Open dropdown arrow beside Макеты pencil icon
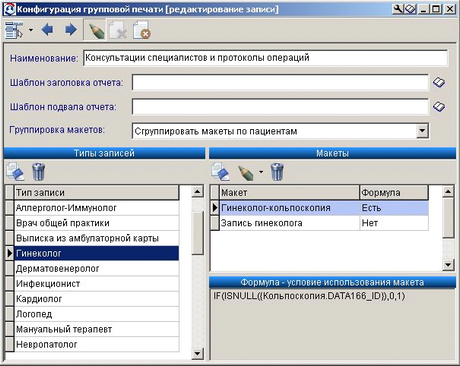Image resolution: width=460 pixels, height=366 pixels. tap(261, 172)
